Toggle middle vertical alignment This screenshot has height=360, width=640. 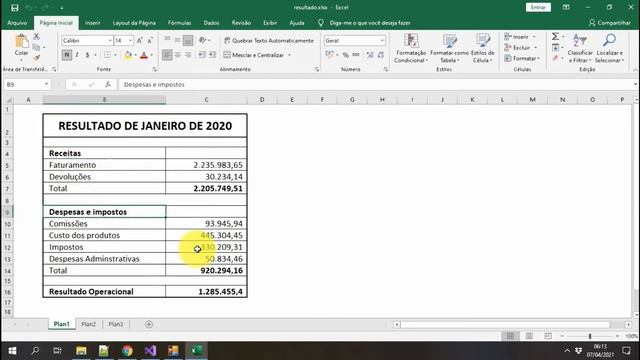pyautogui.click(x=177, y=40)
